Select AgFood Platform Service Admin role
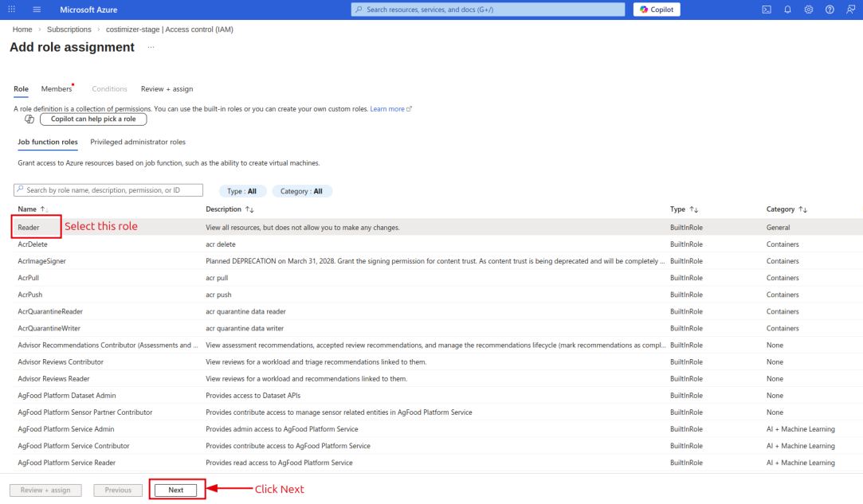This screenshot has width=863, height=504. (66, 428)
